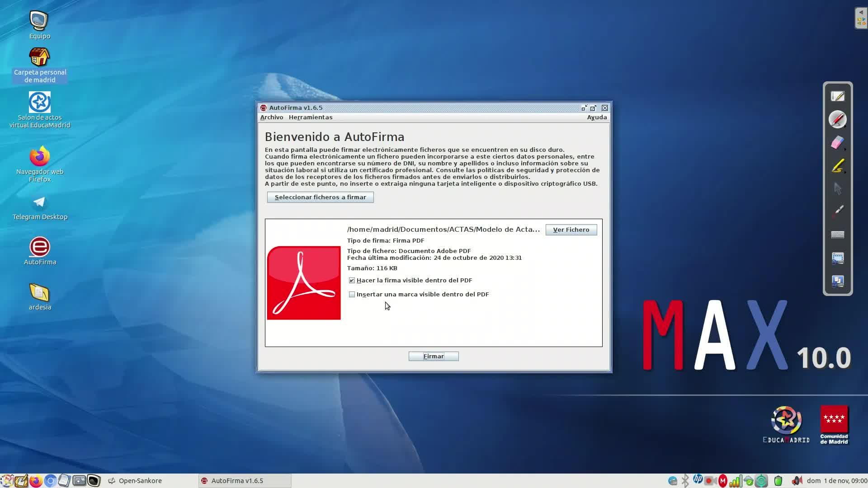Click the laser pointer tool
868x488 pixels.
(x=837, y=211)
